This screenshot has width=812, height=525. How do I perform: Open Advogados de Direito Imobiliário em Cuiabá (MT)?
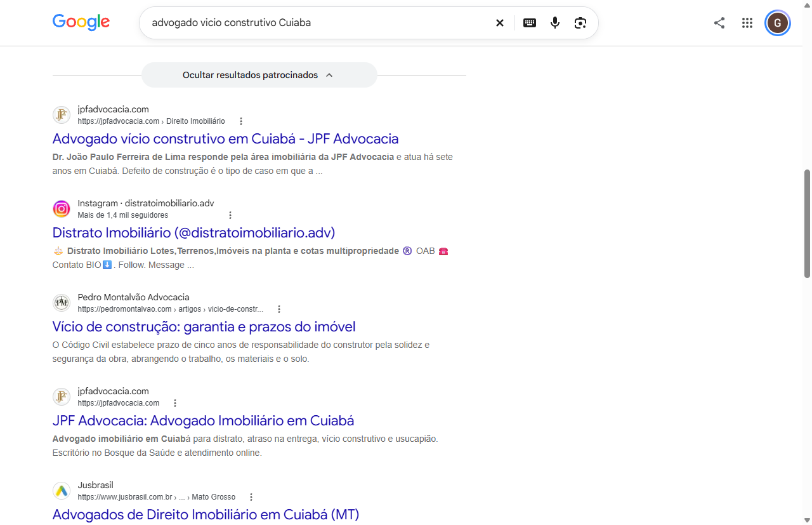(x=206, y=514)
